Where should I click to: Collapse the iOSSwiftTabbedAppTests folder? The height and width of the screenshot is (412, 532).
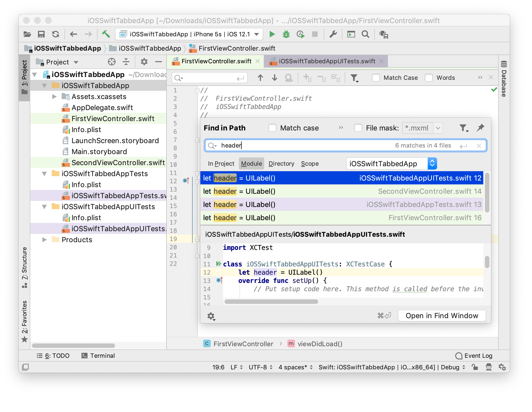pos(44,174)
